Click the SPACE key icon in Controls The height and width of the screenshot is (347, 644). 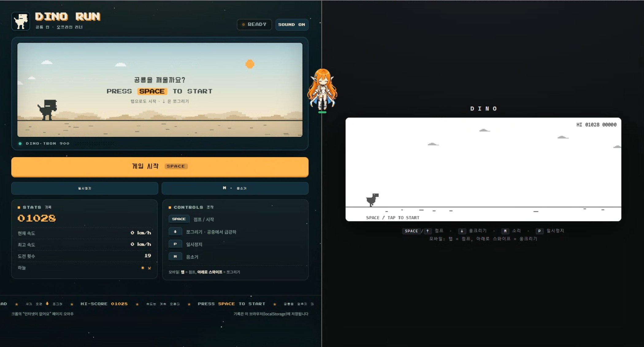179,219
